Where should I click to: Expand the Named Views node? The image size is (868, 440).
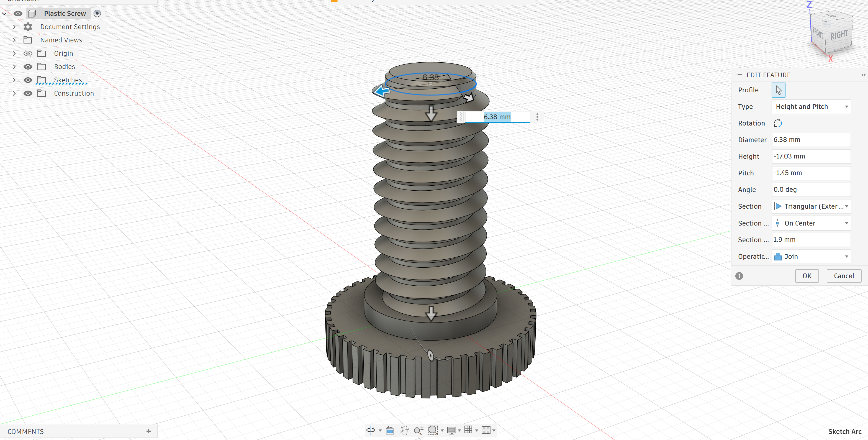14,40
